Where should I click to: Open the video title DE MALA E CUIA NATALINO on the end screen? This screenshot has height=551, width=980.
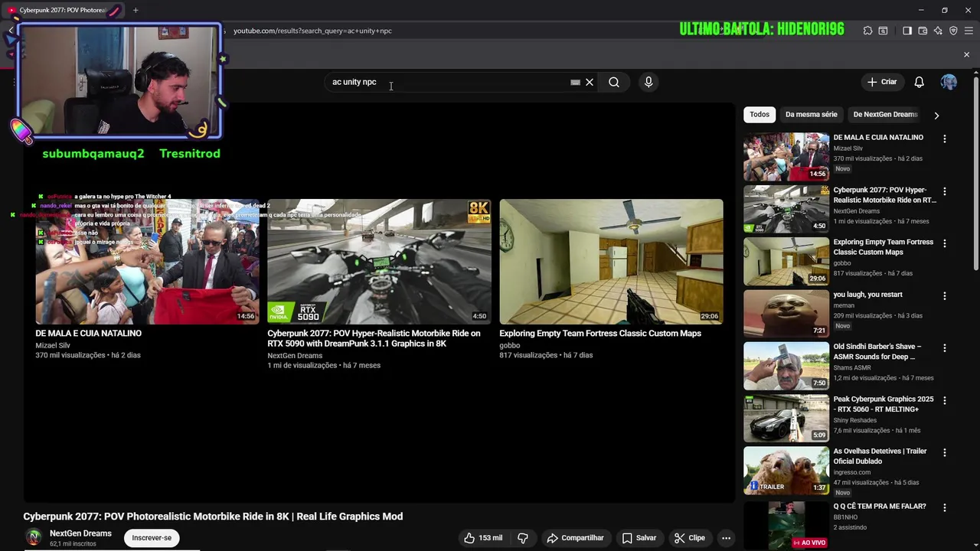click(x=88, y=334)
